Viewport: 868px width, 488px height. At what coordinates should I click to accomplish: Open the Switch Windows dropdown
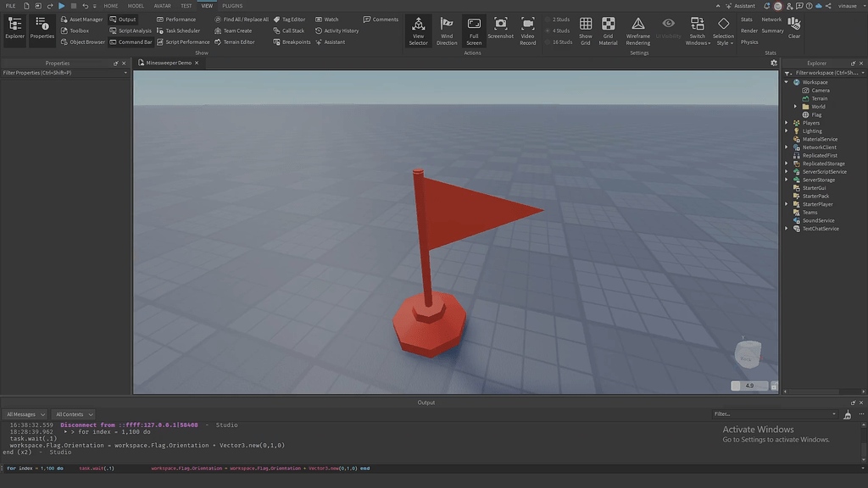click(x=697, y=30)
